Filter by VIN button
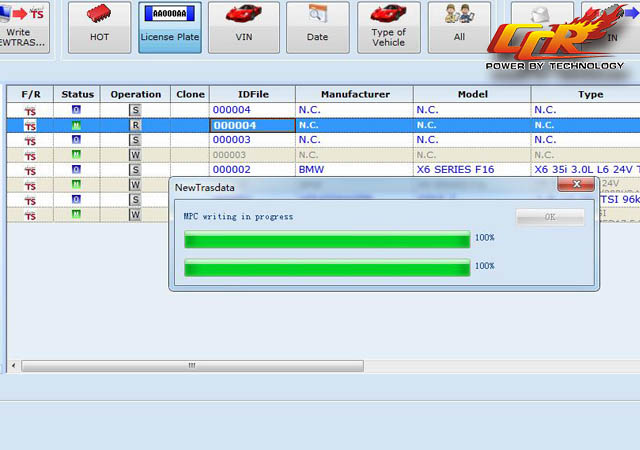Screen dimensions: 640x450 244,27
